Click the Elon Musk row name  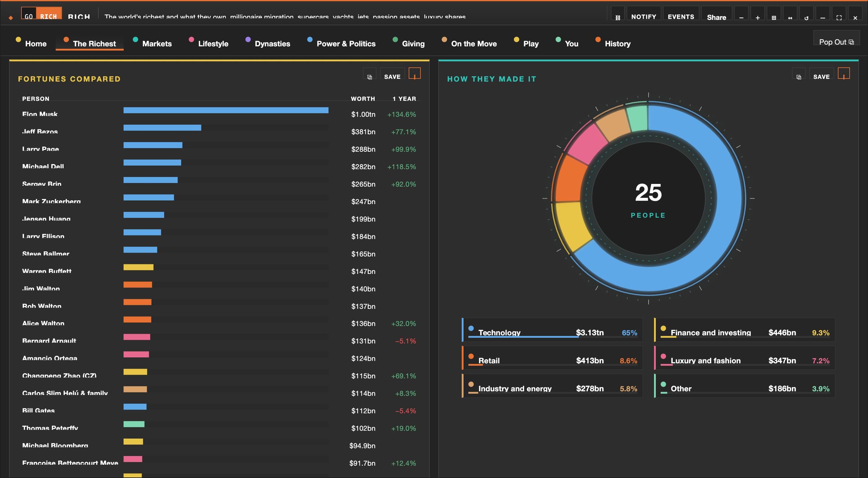pyautogui.click(x=40, y=114)
